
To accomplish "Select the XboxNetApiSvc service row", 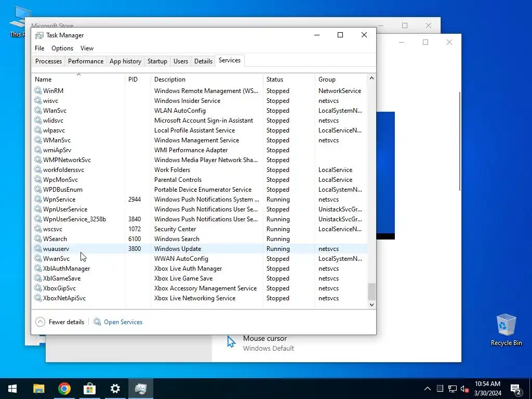I will click(x=199, y=298).
